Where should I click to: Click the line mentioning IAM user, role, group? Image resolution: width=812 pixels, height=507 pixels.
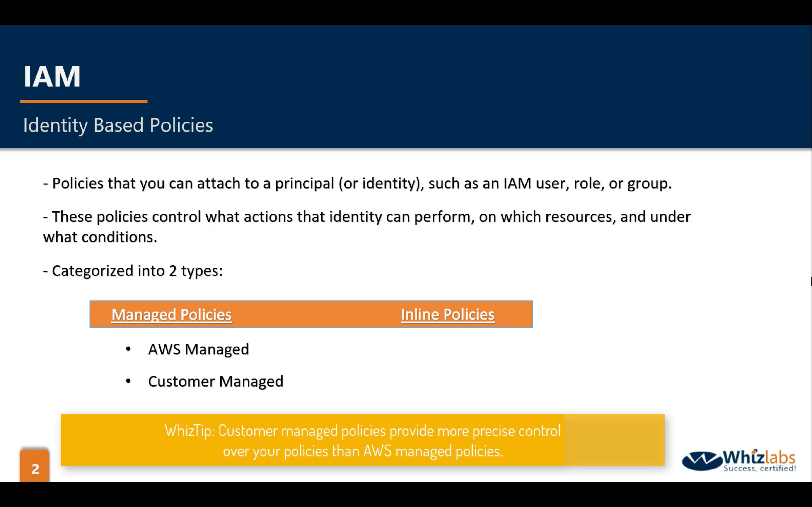click(357, 183)
